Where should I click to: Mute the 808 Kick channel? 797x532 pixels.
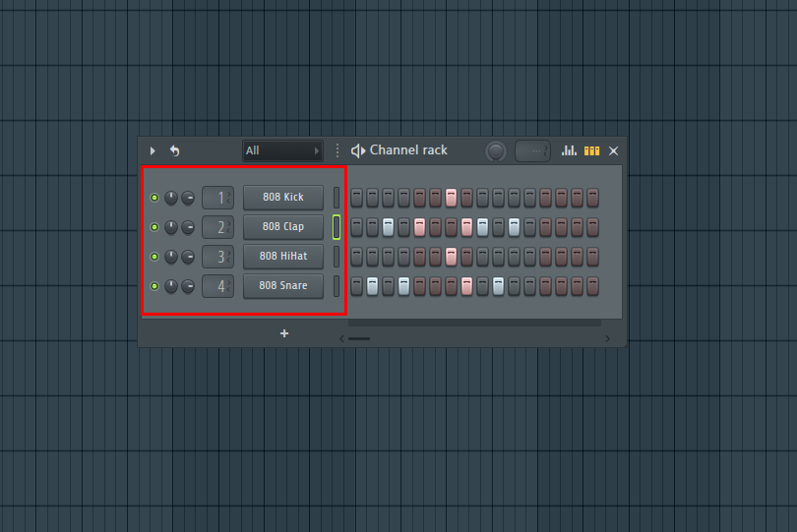point(154,198)
